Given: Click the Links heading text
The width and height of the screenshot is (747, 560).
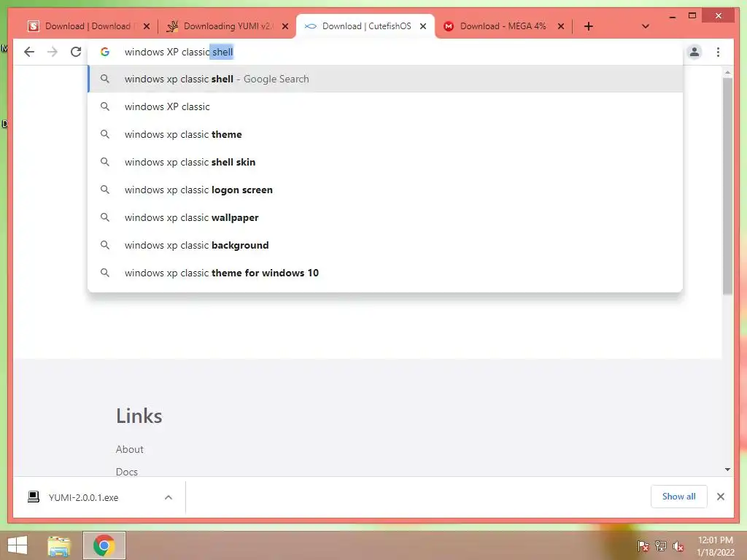Looking at the screenshot, I should [139, 416].
